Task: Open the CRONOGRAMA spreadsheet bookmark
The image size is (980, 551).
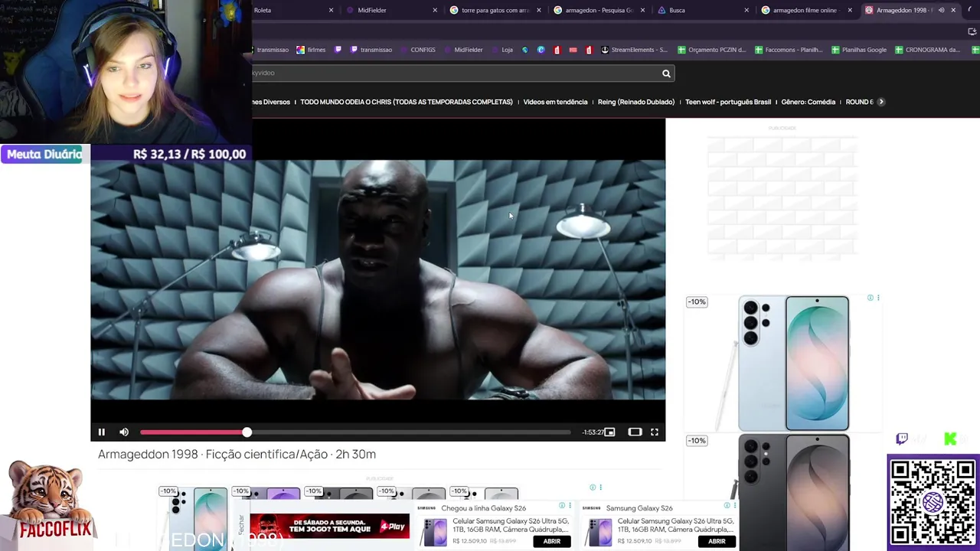Action: pyautogui.click(x=928, y=50)
